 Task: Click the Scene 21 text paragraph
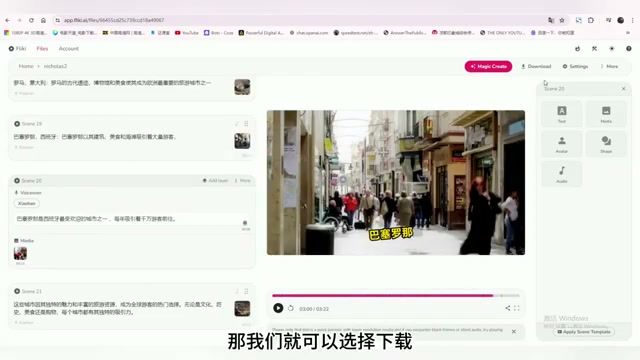point(118,308)
